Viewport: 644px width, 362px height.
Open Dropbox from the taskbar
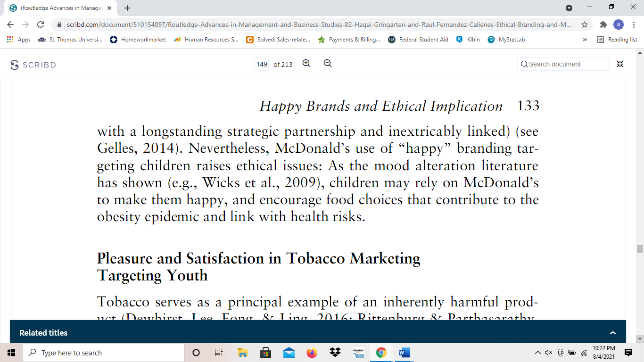[x=335, y=353]
